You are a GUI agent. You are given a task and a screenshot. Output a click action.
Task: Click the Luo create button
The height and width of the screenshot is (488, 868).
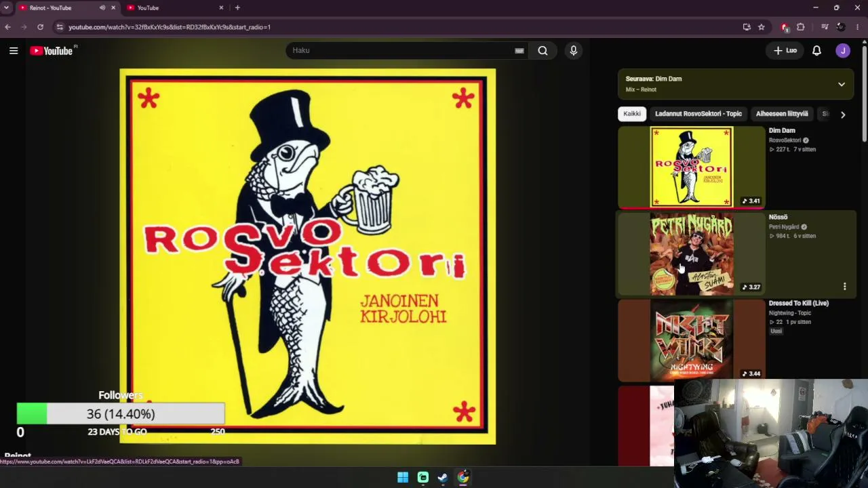785,50
